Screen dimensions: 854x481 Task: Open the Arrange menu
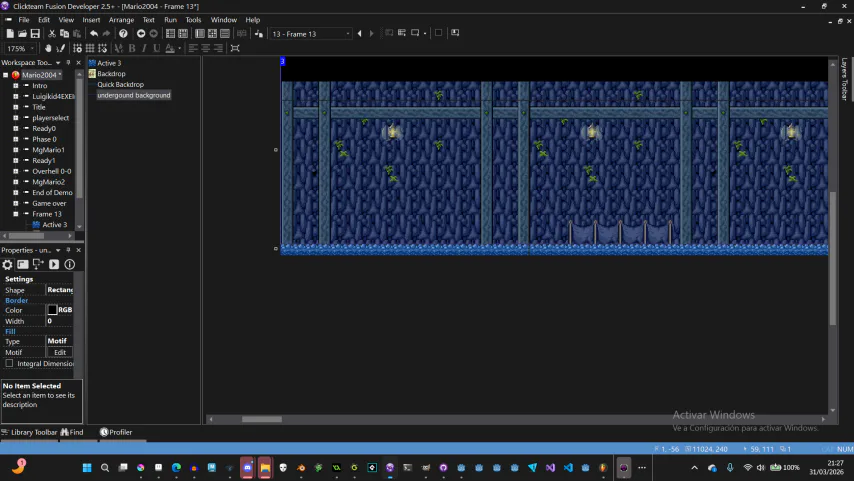[x=121, y=20]
